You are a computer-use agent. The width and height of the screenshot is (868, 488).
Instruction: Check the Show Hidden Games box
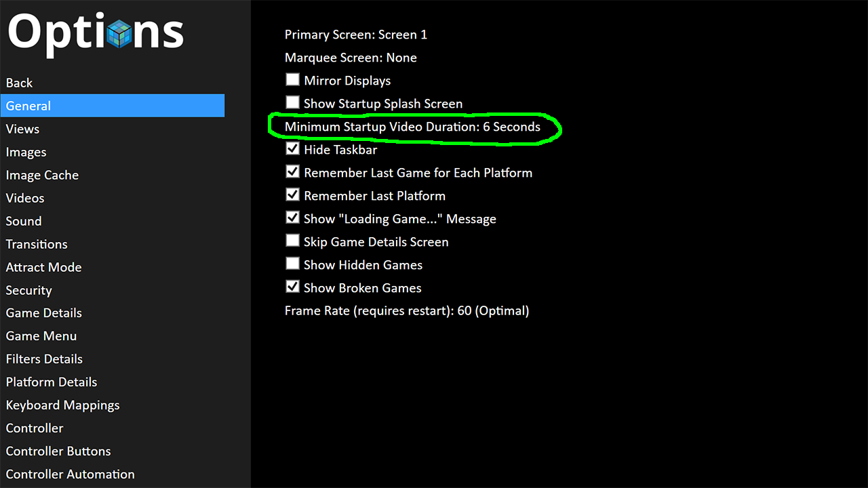[x=292, y=264]
